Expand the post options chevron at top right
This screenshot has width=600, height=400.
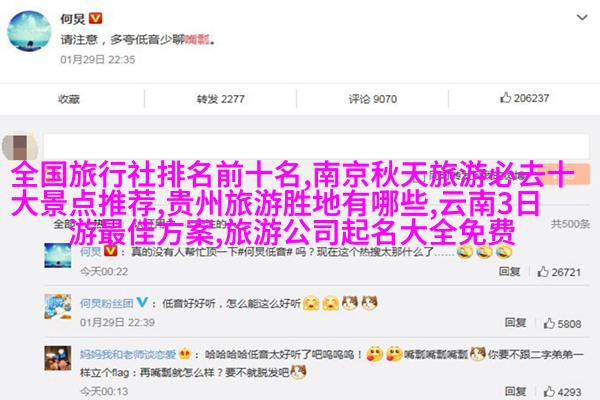pos(582,18)
